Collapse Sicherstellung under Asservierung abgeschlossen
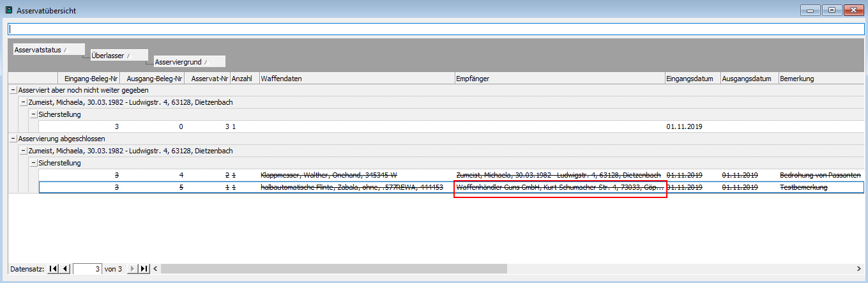 click(34, 163)
